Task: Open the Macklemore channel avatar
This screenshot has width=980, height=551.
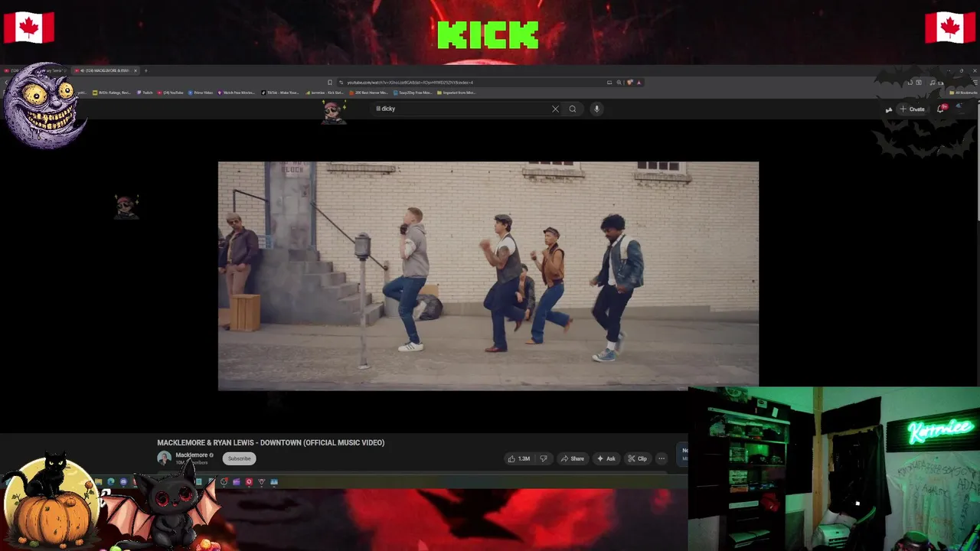Action: click(x=164, y=458)
